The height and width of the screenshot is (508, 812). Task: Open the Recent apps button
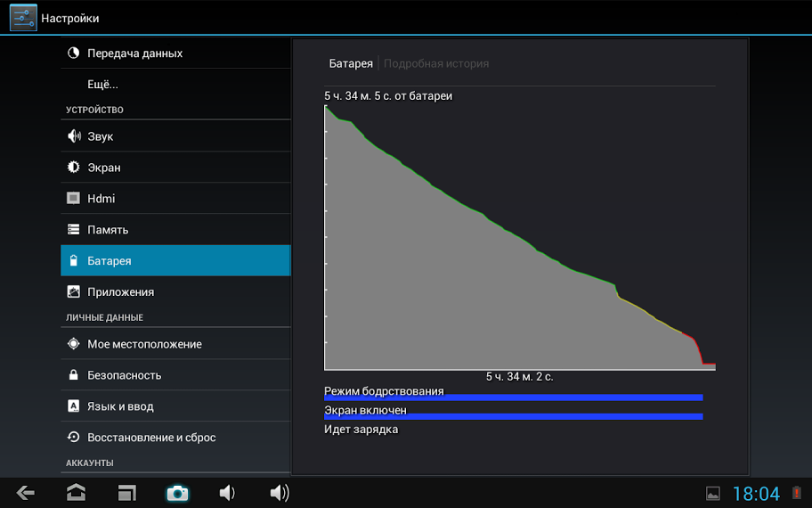click(x=126, y=493)
